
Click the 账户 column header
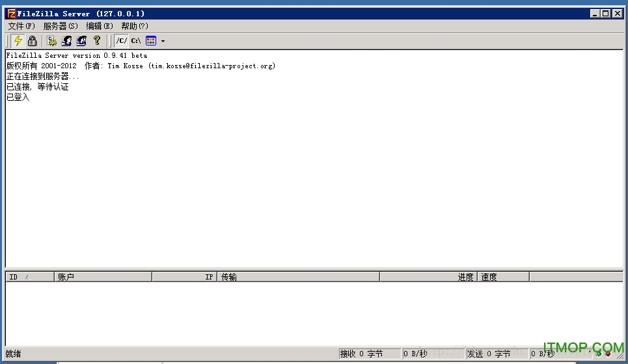pyautogui.click(x=103, y=277)
